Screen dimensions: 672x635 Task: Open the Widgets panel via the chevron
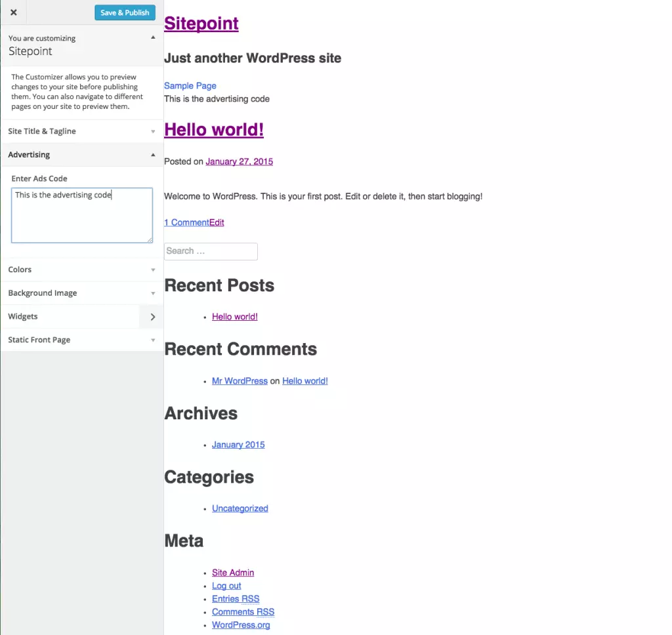152,316
